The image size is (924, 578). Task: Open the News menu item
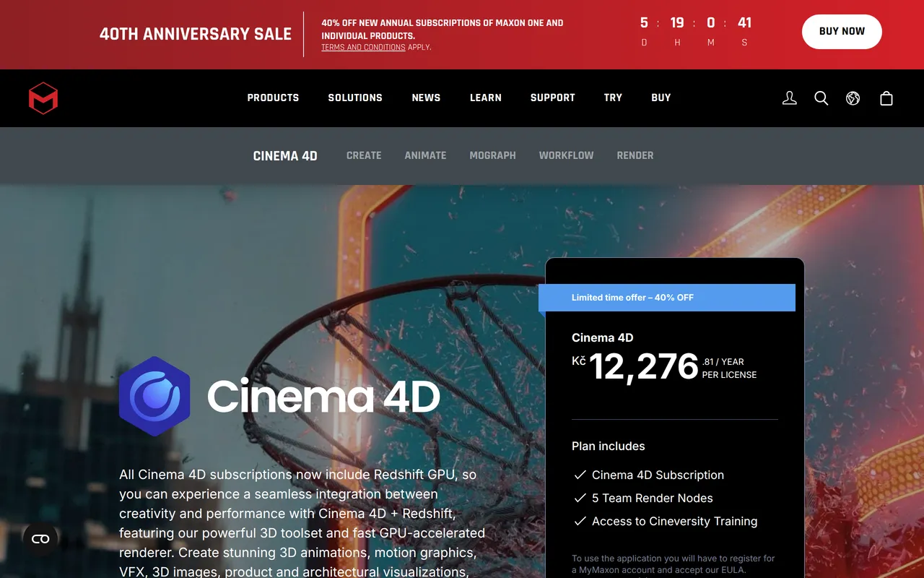click(426, 98)
